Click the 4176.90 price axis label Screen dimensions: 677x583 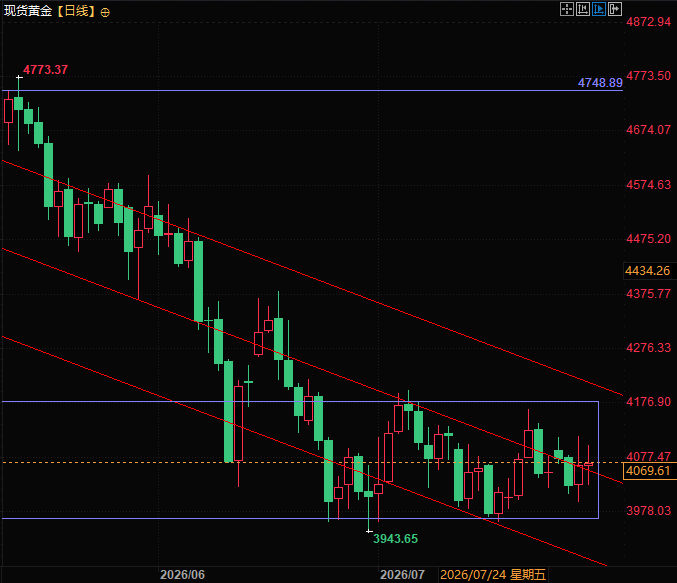coord(649,402)
